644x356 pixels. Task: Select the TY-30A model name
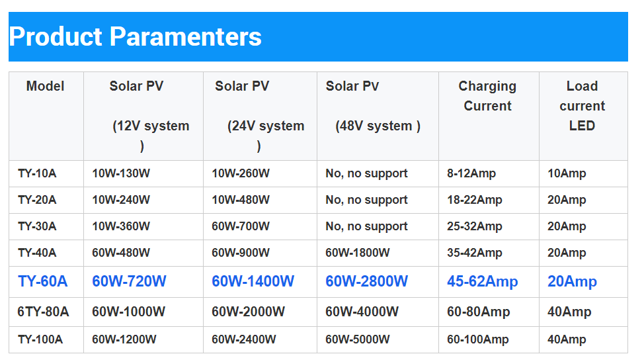coord(37,226)
